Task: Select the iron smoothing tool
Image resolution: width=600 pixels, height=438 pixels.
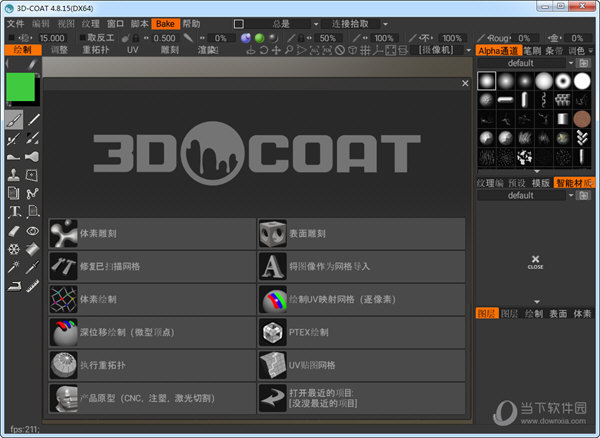Action: (x=14, y=286)
